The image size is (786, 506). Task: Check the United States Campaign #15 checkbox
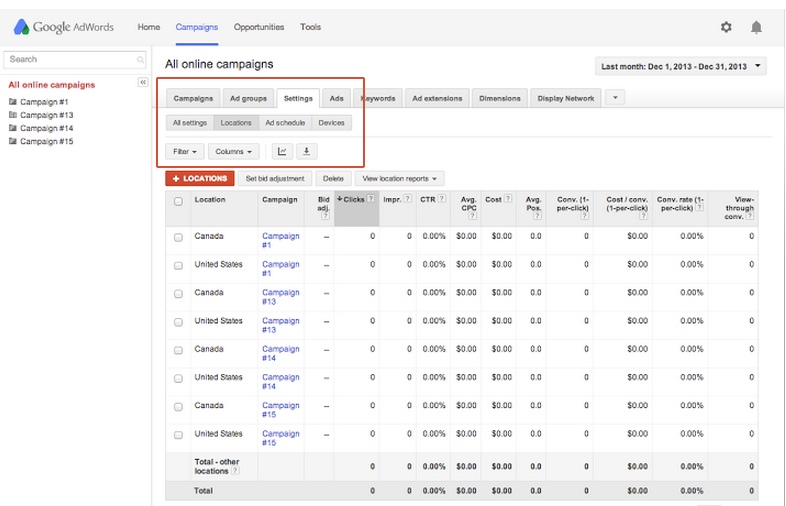pos(178,434)
